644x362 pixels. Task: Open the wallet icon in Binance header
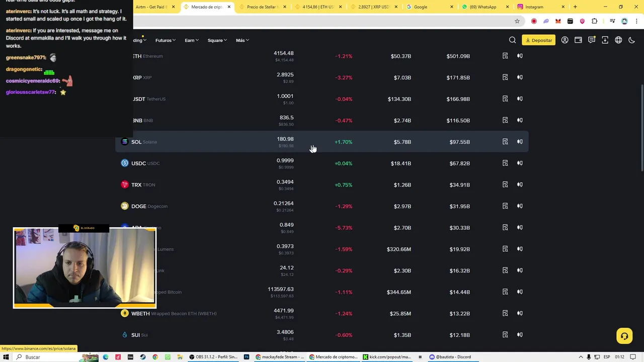pos(578,40)
